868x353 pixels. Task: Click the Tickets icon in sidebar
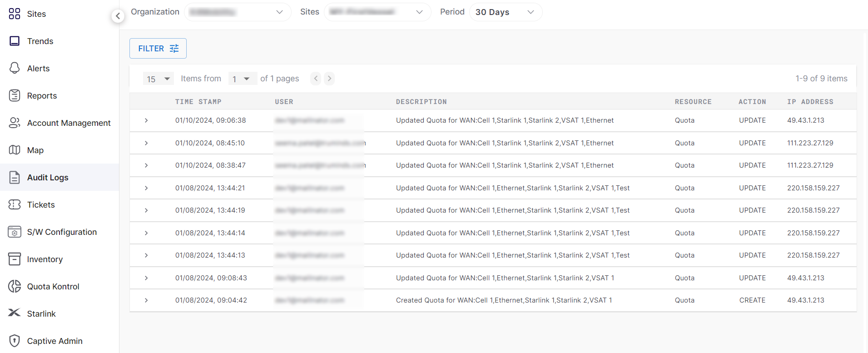tap(15, 204)
